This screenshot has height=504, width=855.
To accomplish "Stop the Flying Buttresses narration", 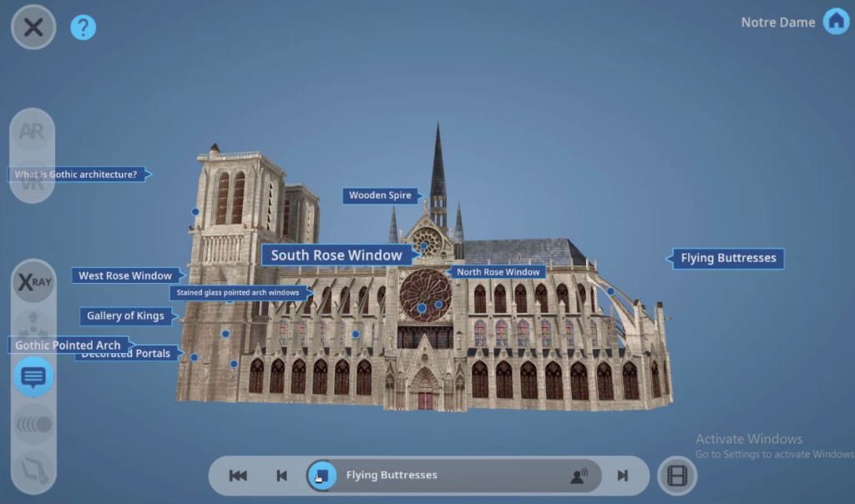I will [321, 476].
